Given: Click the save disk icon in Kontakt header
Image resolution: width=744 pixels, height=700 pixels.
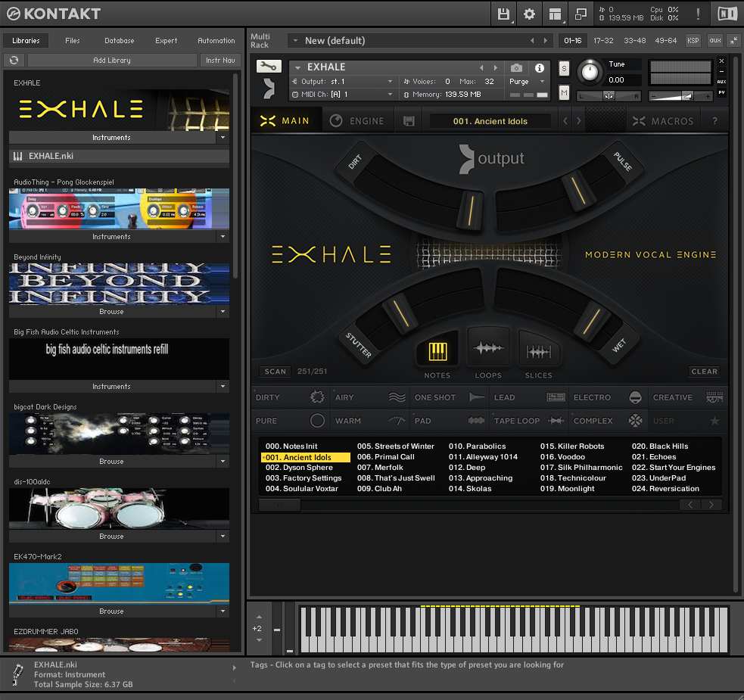Looking at the screenshot, I should coord(503,14).
